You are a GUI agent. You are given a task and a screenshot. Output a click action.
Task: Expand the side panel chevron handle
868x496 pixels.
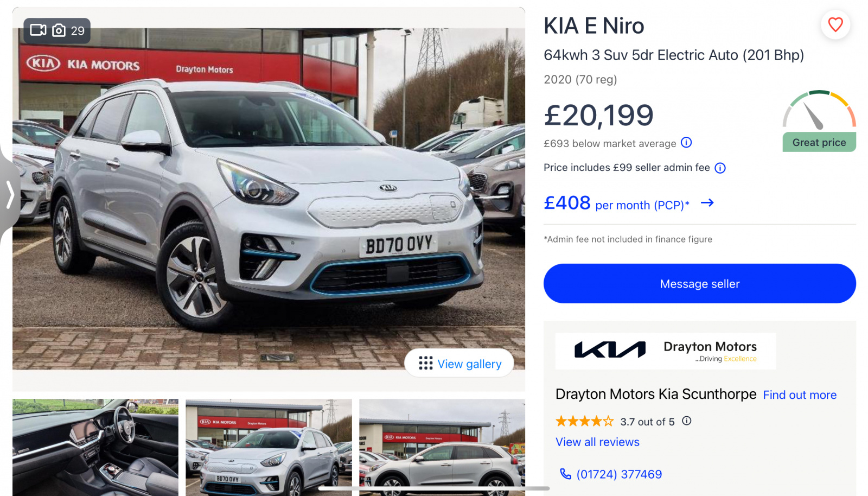10,194
